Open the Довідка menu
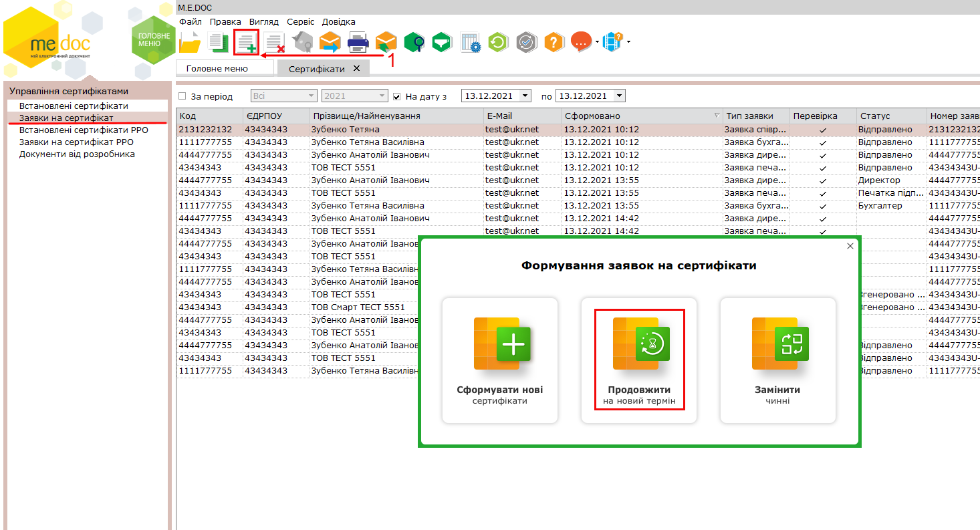Image resolution: width=980 pixels, height=530 pixels. (x=339, y=21)
